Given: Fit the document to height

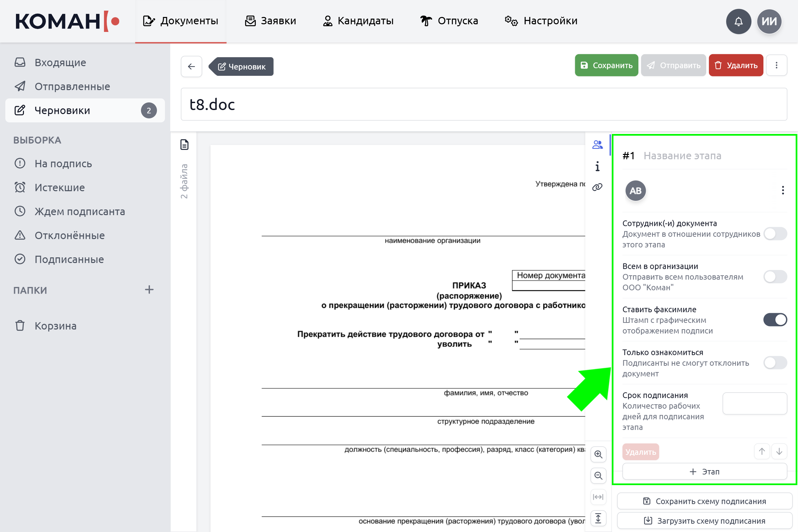Looking at the screenshot, I should click(x=598, y=518).
